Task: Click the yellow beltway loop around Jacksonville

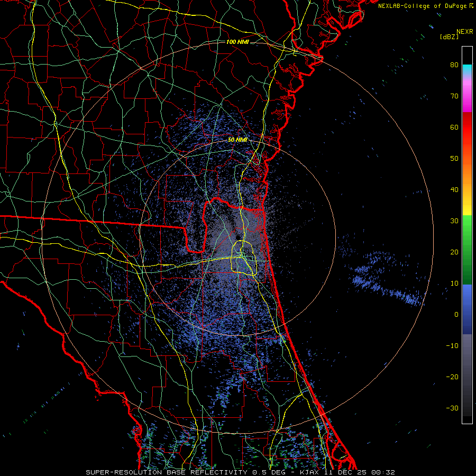Action: pyautogui.click(x=244, y=258)
